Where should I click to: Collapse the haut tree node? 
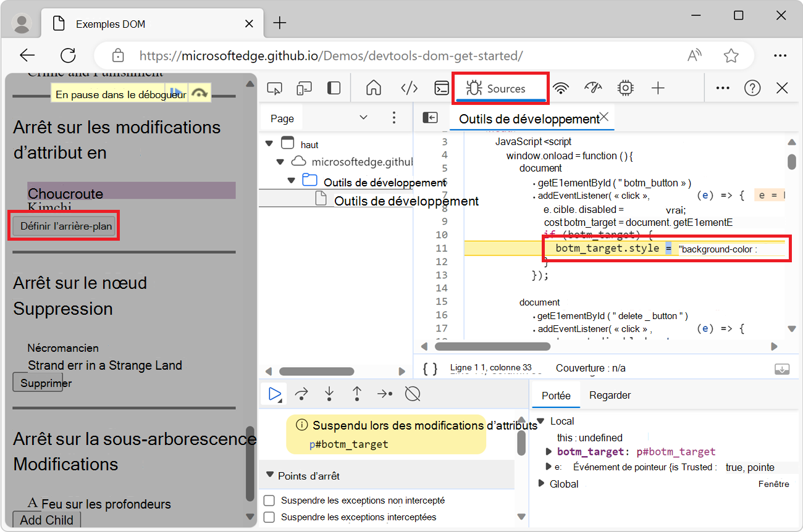click(x=269, y=144)
